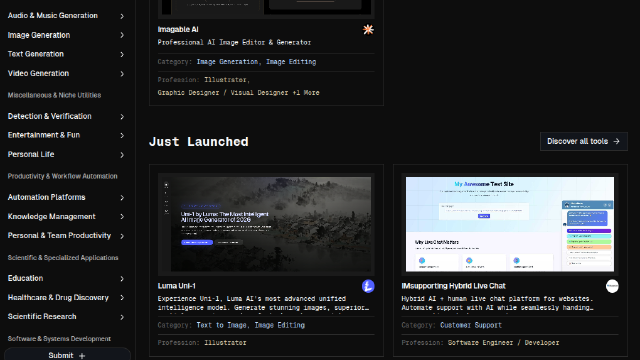Open Luma Uni-1 preview thumbnail
The height and width of the screenshot is (360, 640).
267,224
